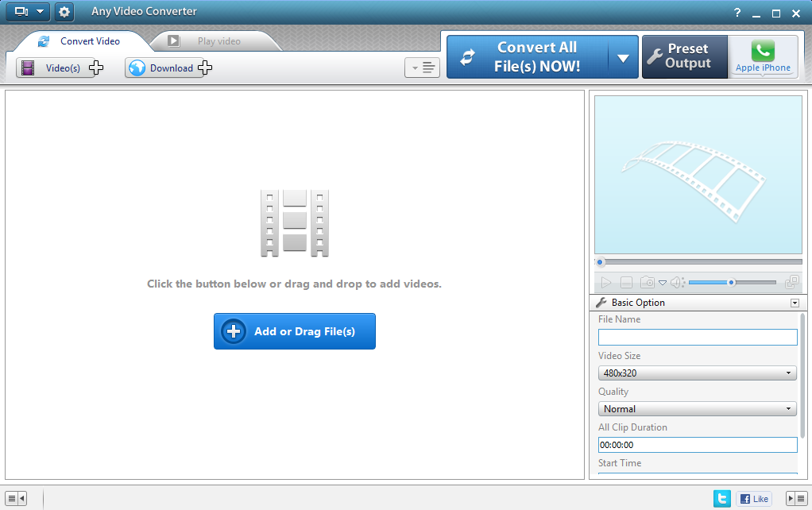This screenshot has width=812, height=510.
Task: Open the list options dropdown in toolbar
Action: [x=422, y=68]
